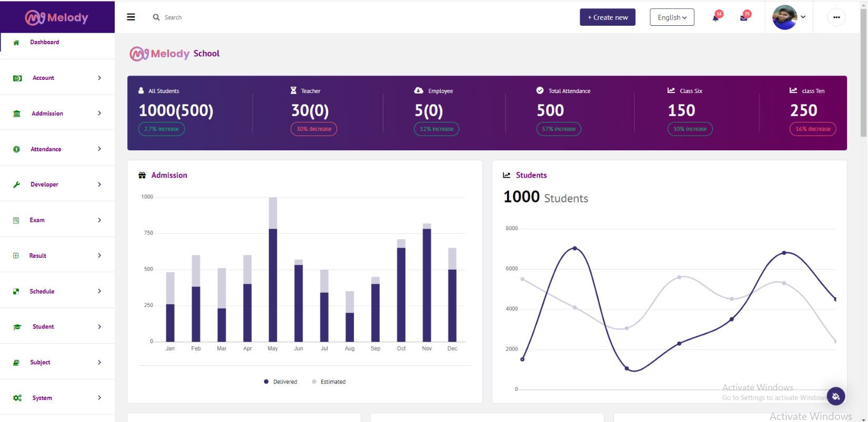Open the three-dots more options button
The image size is (868, 422).
(836, 17)
